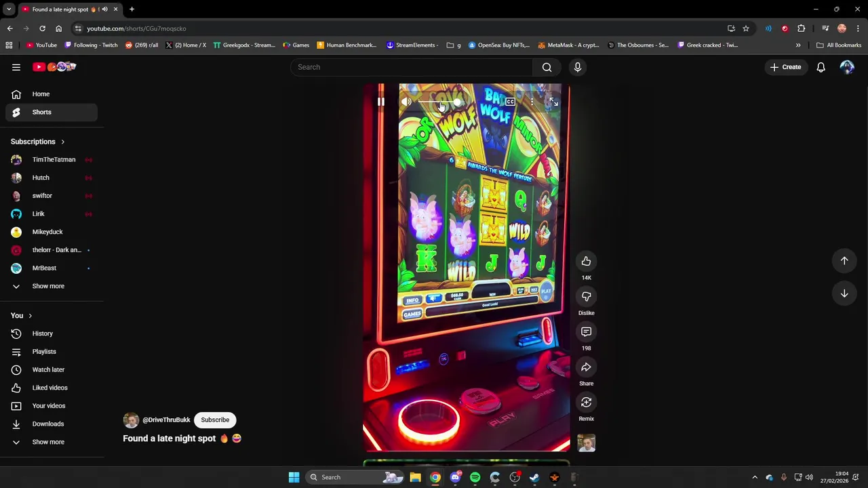
Task: Go to the next Short (down arrow)
Action: pos(844,293)
